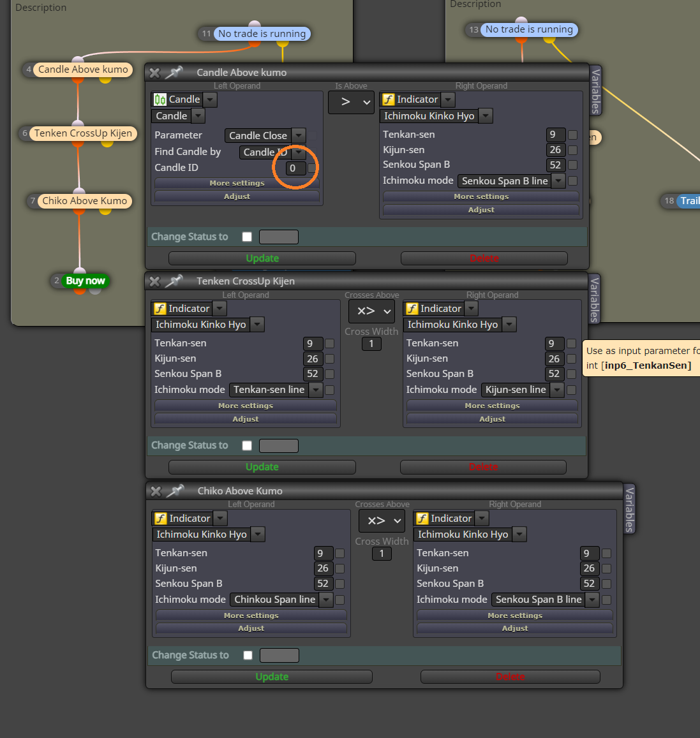Viewport: 700px width, 738px height.
Task: Click Kijun-sen value 26 in Tenken CrossUp left operand
Action: pyautogui.click(x=313, y=359)
